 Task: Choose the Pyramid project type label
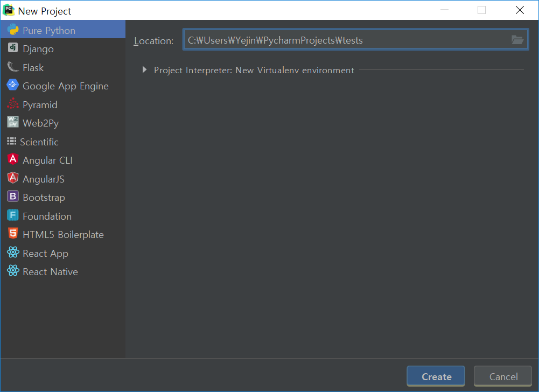pos(40,104)
